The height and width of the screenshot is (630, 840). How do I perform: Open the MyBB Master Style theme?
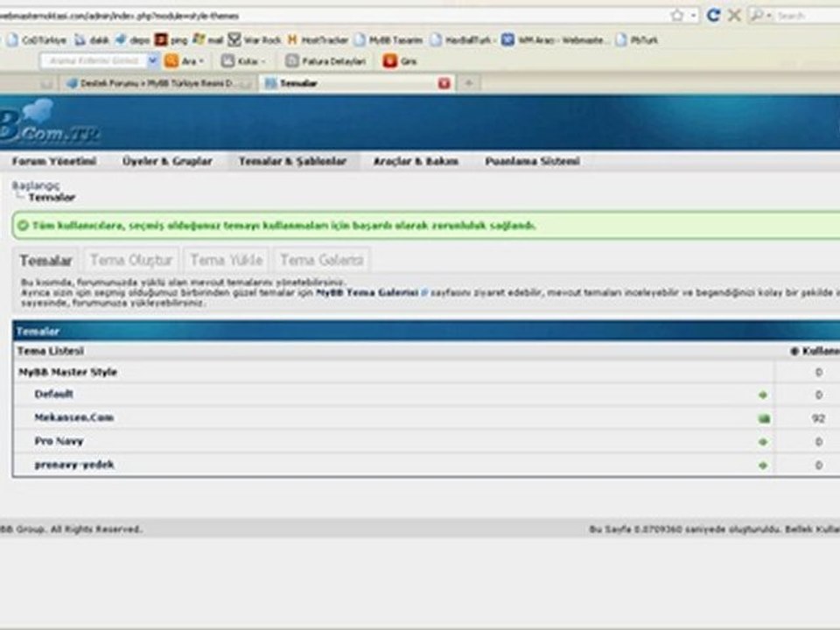(x=67, y=372)
